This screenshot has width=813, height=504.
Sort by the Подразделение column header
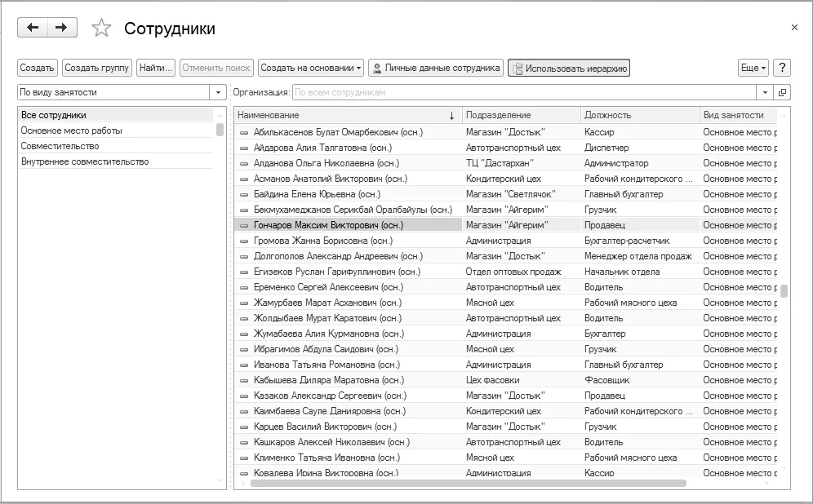click(x=521, y=115)
